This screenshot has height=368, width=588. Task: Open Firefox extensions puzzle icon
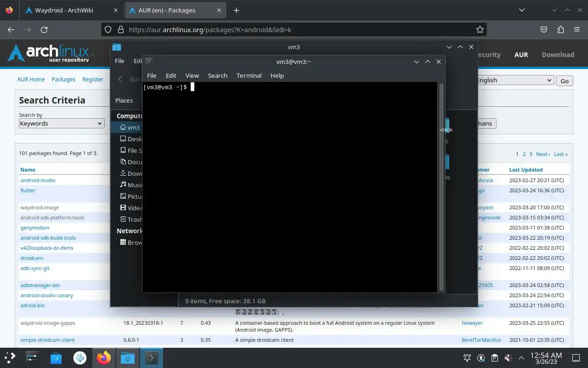(x=560, y=29)
